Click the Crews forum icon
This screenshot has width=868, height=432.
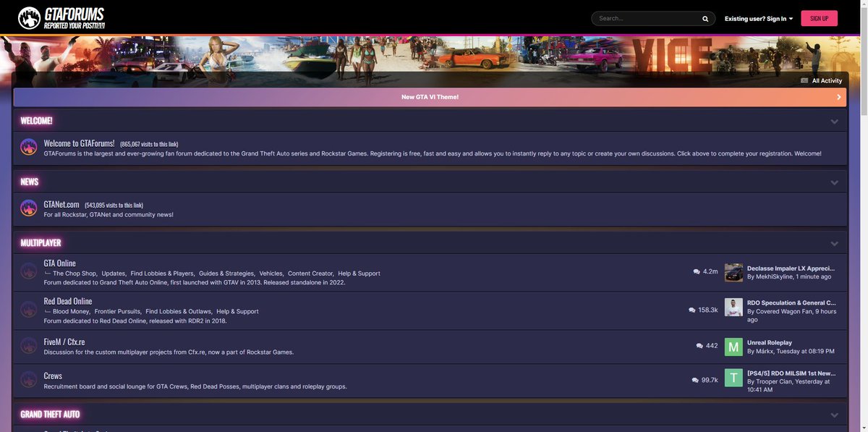28,379
